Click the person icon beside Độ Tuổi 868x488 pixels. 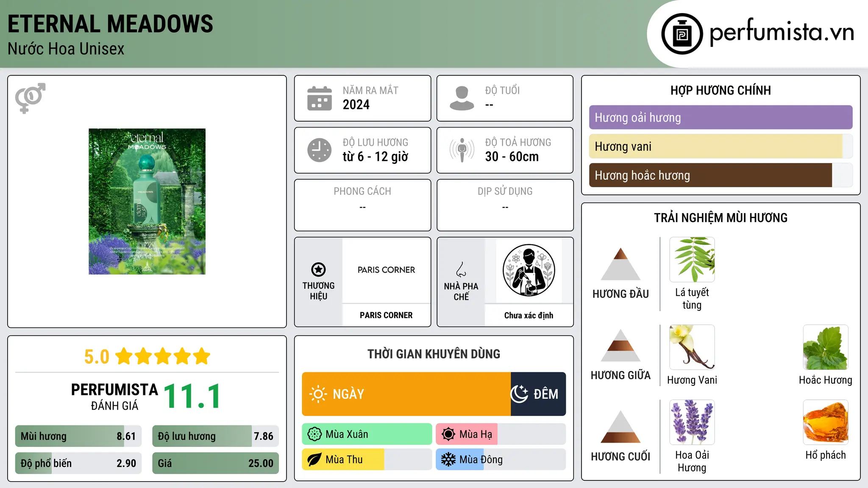click(x=462, y=98)
